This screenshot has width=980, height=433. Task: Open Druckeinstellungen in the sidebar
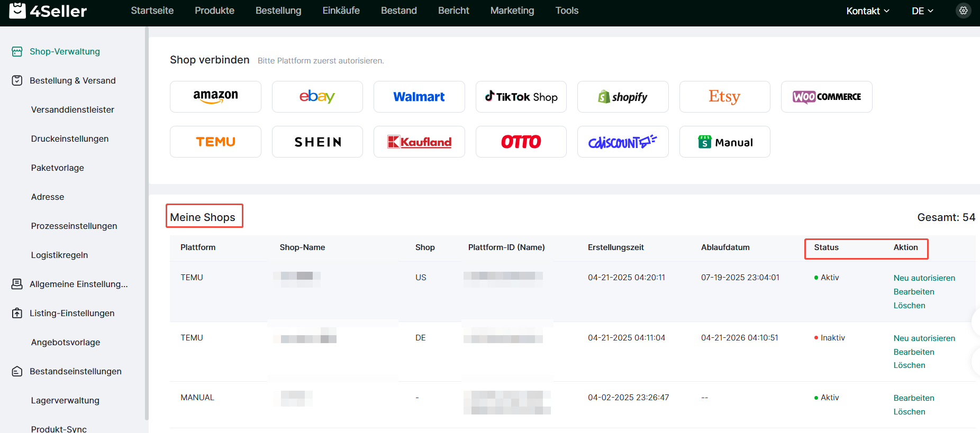coord(70,139)
